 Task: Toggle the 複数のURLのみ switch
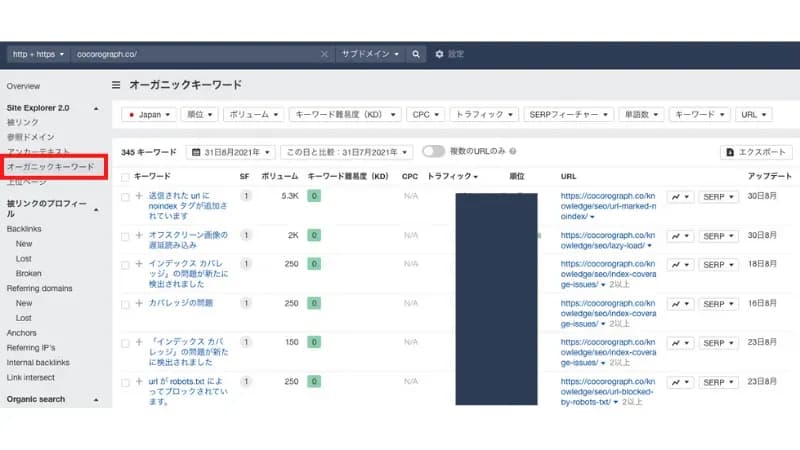433,152
